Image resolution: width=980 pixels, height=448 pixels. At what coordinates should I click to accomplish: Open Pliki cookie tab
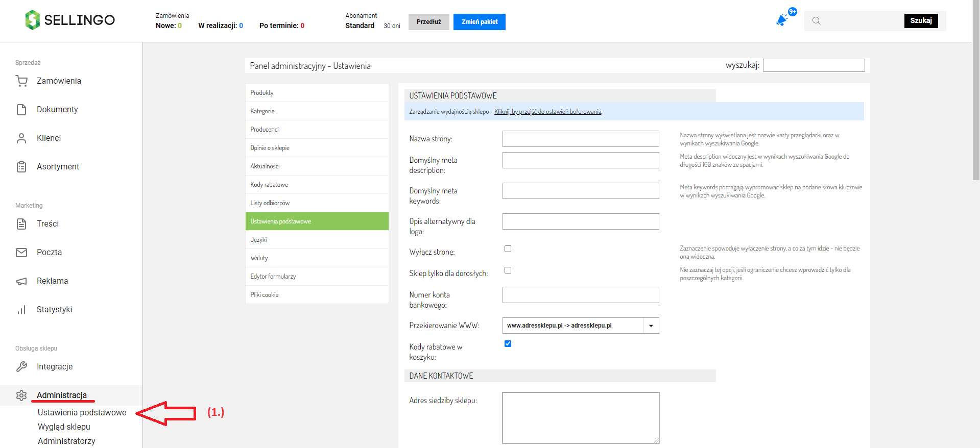317,295
